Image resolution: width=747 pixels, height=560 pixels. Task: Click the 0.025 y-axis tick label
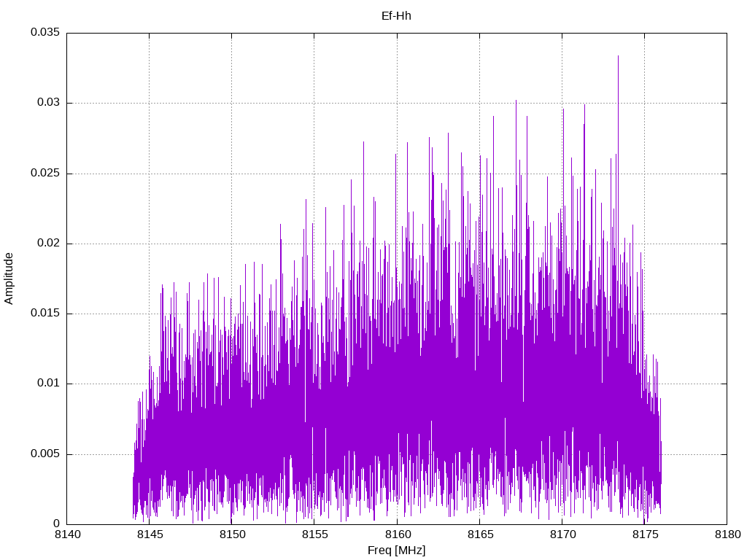point(45,173)
